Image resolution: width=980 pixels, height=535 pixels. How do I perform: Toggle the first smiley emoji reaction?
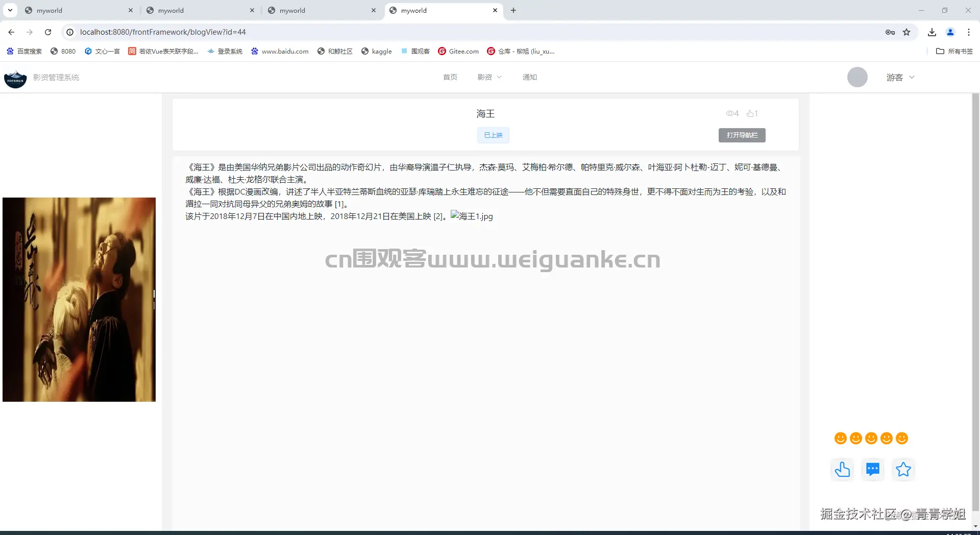coord(840,438)
